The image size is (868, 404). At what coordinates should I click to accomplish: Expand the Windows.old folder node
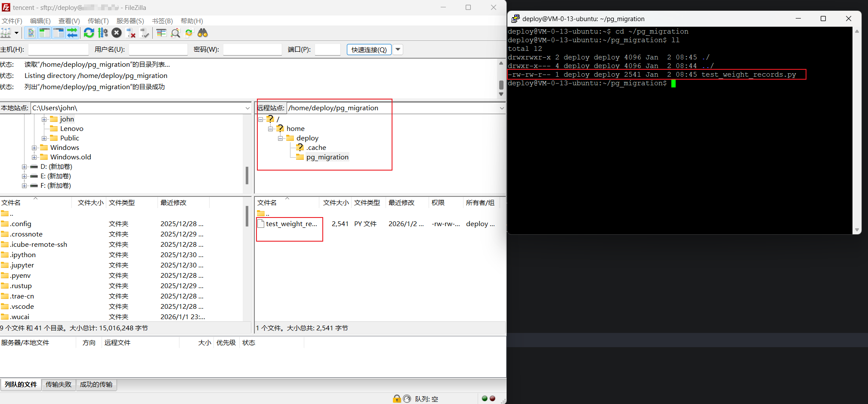tap(34, 157)
